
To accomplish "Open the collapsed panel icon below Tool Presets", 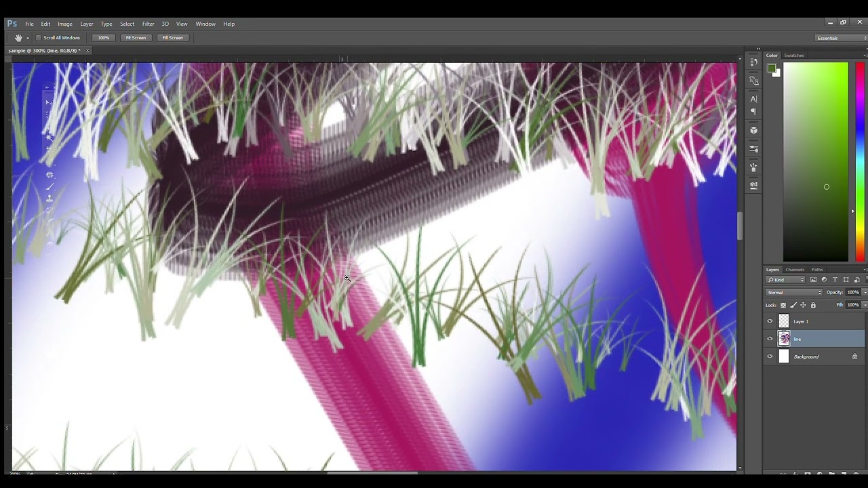I will (753, 185).
